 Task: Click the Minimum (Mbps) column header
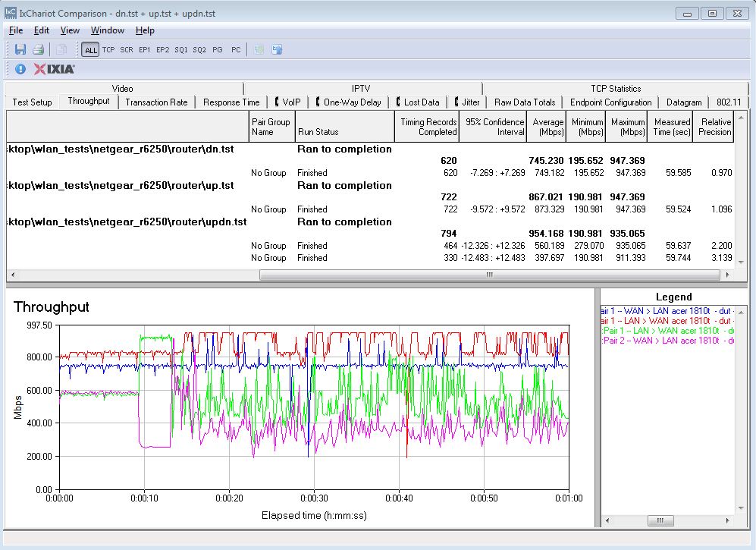point(585,127)
